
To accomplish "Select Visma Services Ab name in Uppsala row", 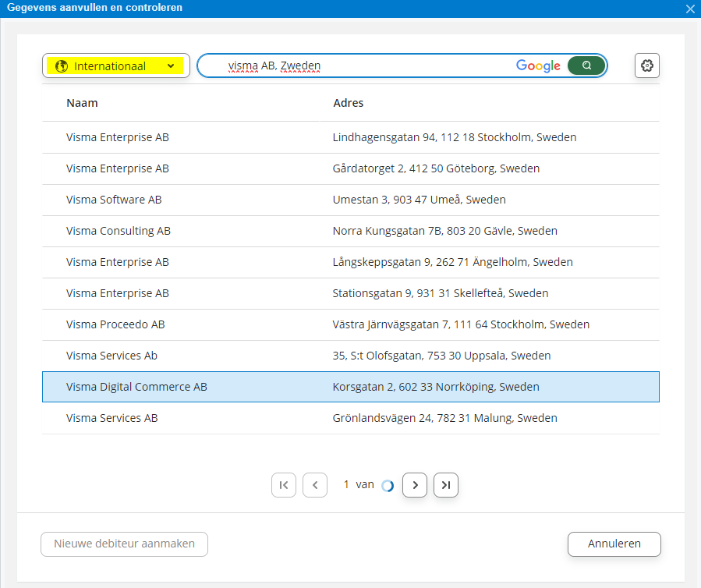I will pos(112,356).
